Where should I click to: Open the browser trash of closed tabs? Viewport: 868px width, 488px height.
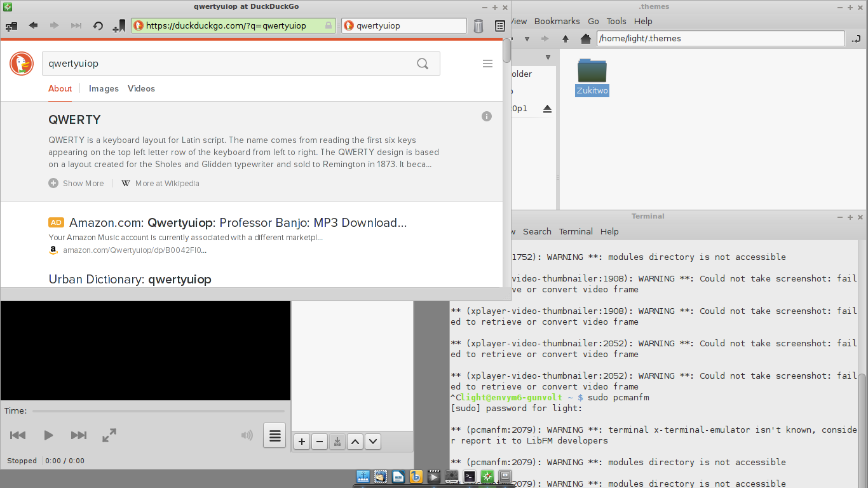(x=478, y=26)
